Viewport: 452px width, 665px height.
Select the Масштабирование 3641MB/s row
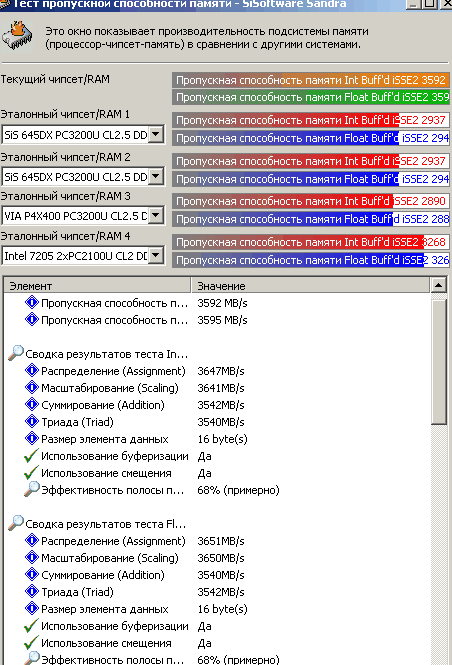217,388
